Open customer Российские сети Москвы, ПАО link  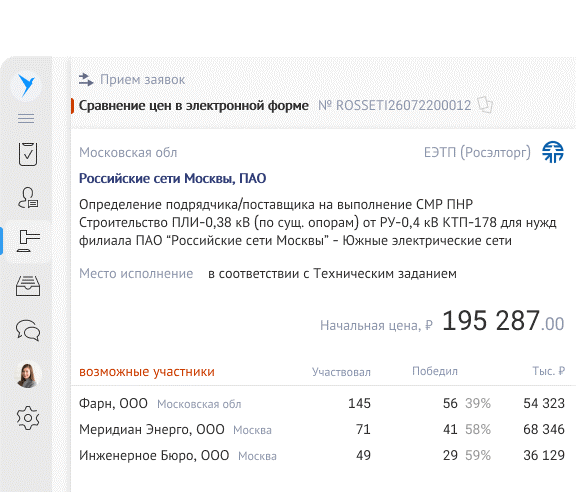(x=173, y=178)
